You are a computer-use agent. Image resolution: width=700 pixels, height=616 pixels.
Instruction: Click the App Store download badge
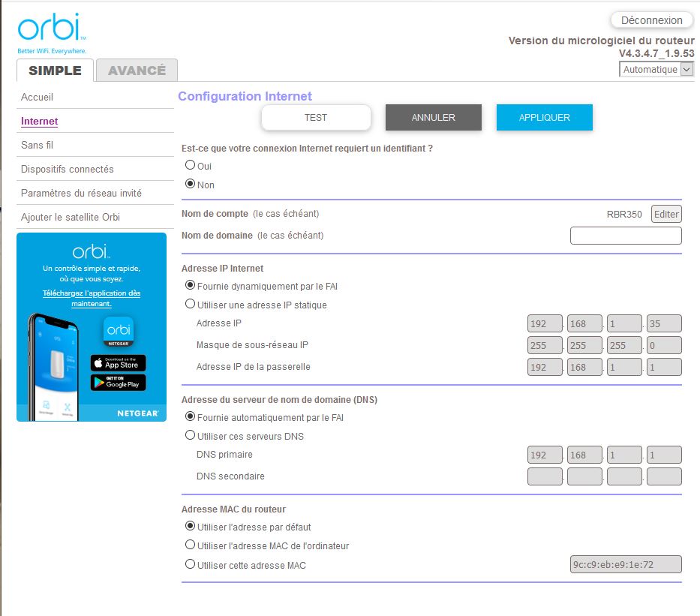click(119, 363)
